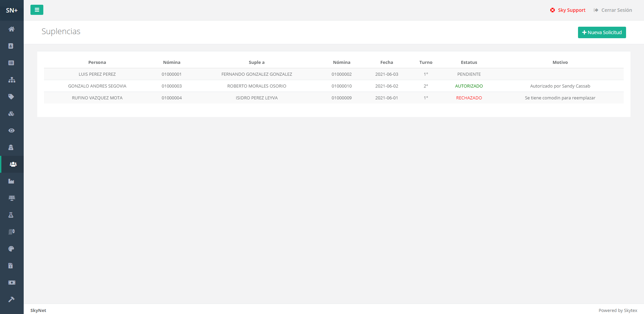Open the address book sidebar icon
Viewport: 644px width, 314px height.
click(12, 46)
